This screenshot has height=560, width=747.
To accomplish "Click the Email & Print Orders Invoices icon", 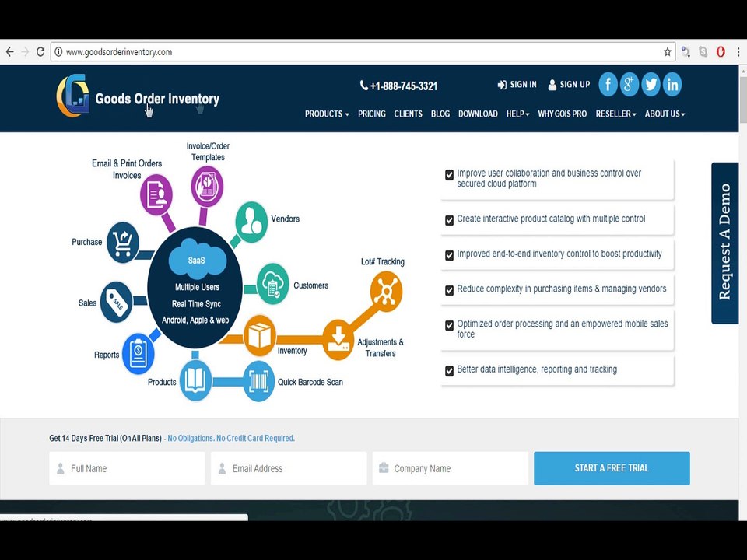I will click(156, 194).
